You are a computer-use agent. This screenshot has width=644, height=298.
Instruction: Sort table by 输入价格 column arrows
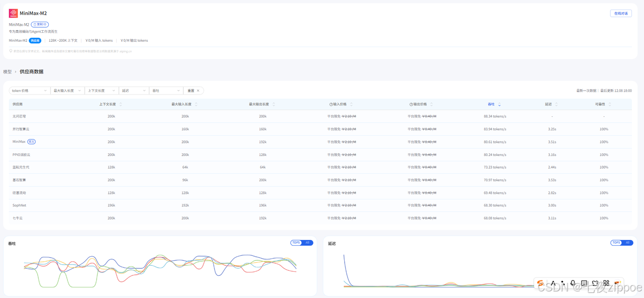tap(351, 104)
